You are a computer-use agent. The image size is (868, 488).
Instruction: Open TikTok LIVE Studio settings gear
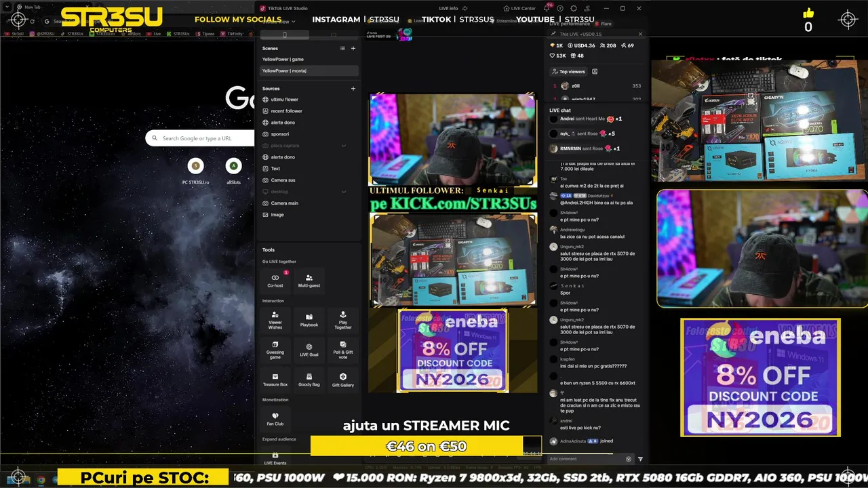[574, 8]
